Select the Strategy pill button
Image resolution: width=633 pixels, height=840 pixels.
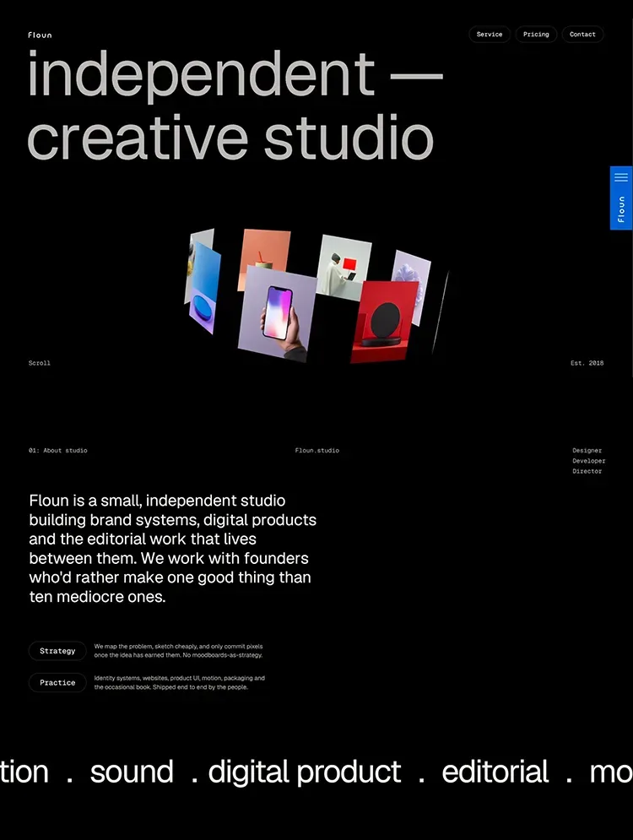pyautogui.click(x=57, y=651)
